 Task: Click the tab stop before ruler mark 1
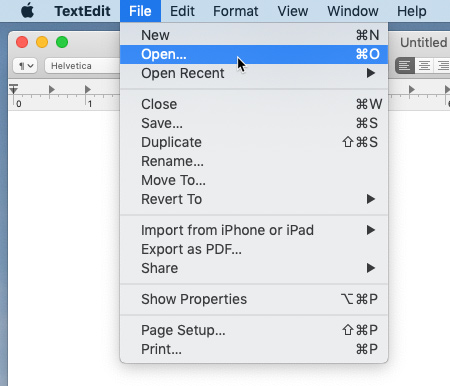(52, 89)
